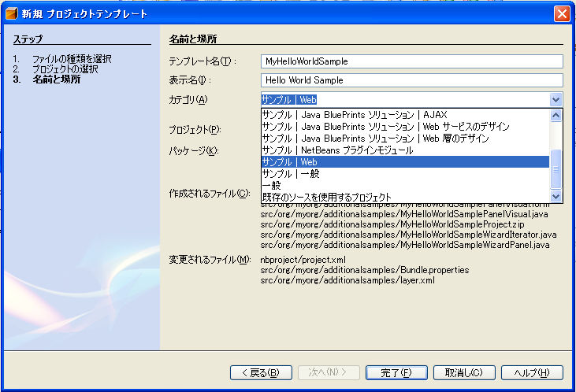The width and height of the screenshot is (576, 392).
Task: Click the Bundle.properties modified file path
Action: click(x=365, y=270)
